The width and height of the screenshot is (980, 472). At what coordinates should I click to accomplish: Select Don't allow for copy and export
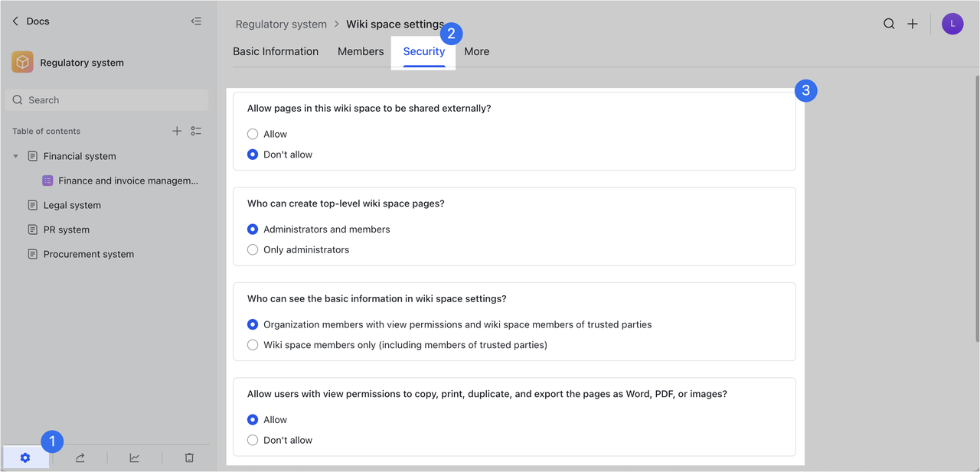253,440
